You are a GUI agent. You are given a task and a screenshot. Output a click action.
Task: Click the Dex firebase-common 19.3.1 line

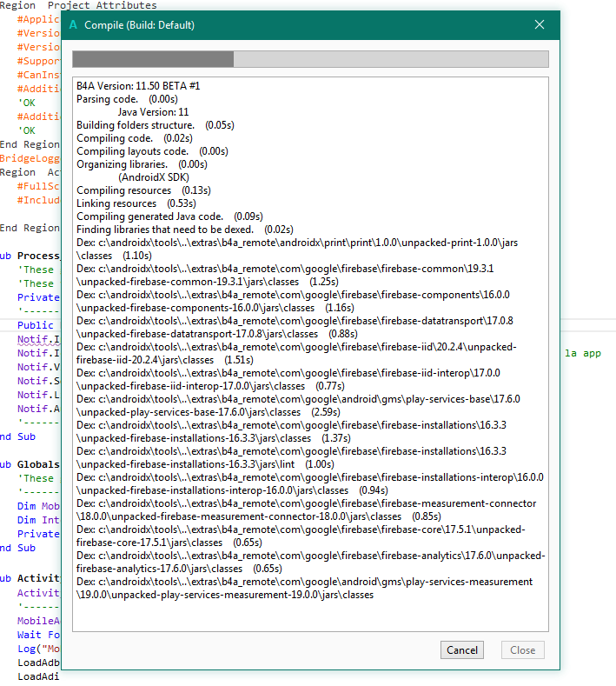pyautogui.click(x=285, y=276)
